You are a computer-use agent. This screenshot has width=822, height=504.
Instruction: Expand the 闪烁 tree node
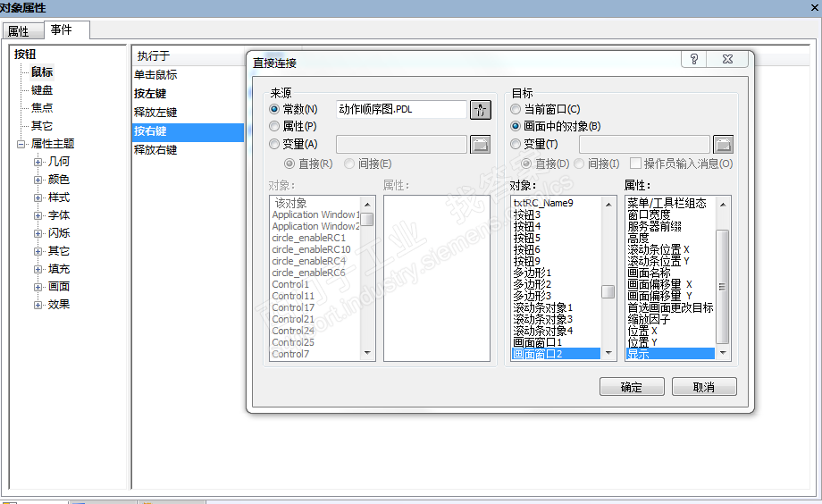[38, 233]
